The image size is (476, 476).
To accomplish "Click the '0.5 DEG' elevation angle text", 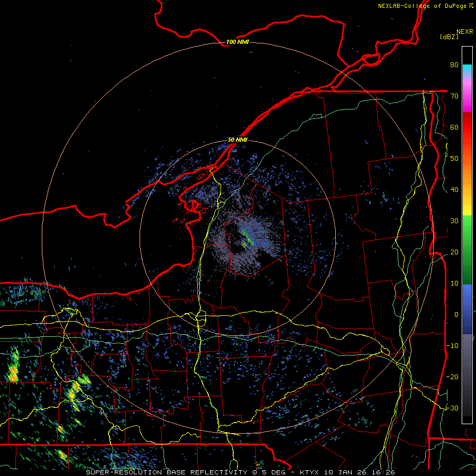I will tap(270, 472).
